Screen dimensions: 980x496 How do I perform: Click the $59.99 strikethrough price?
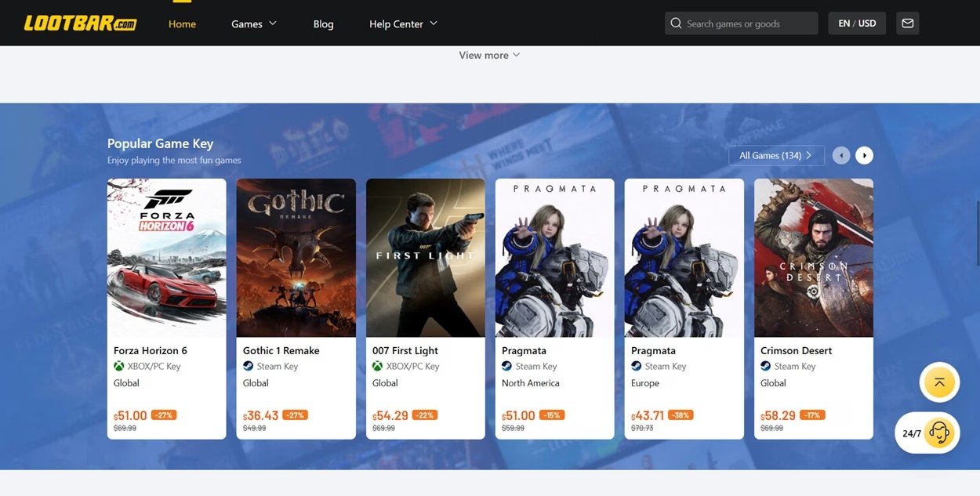pyautogui.click(x=513, y=429)
